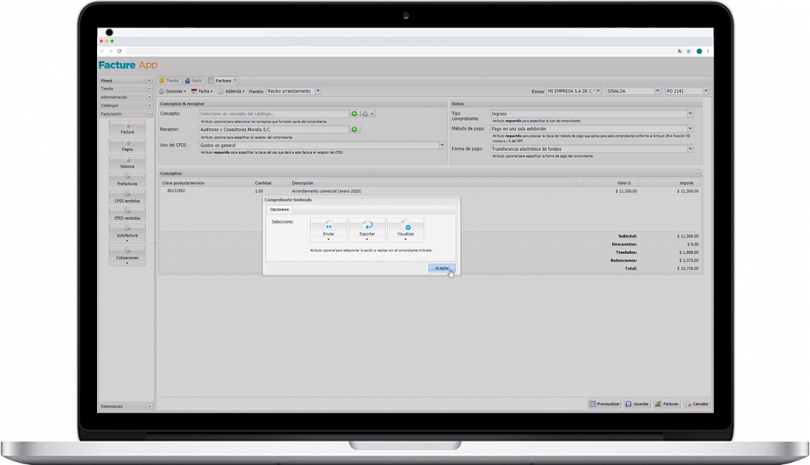Click the Guardar button
This screenshot has height=465, width=810.
(x=636, y=404)
